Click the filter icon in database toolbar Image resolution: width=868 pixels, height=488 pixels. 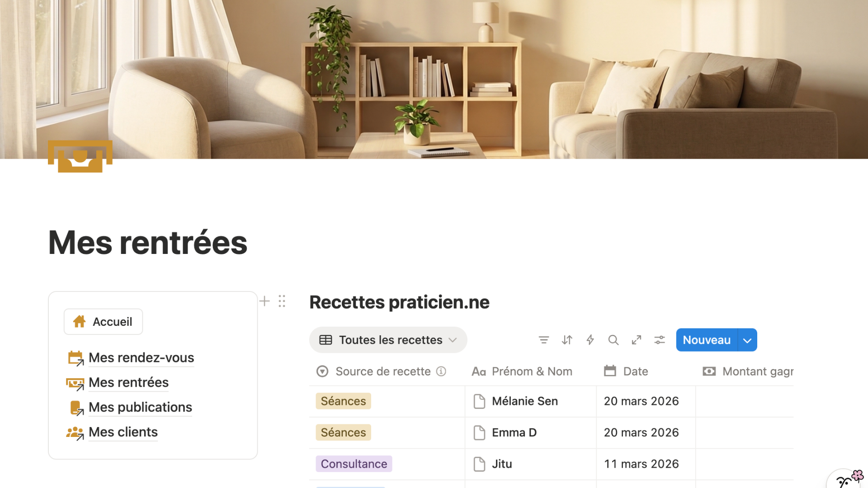[x=544, y=340]
